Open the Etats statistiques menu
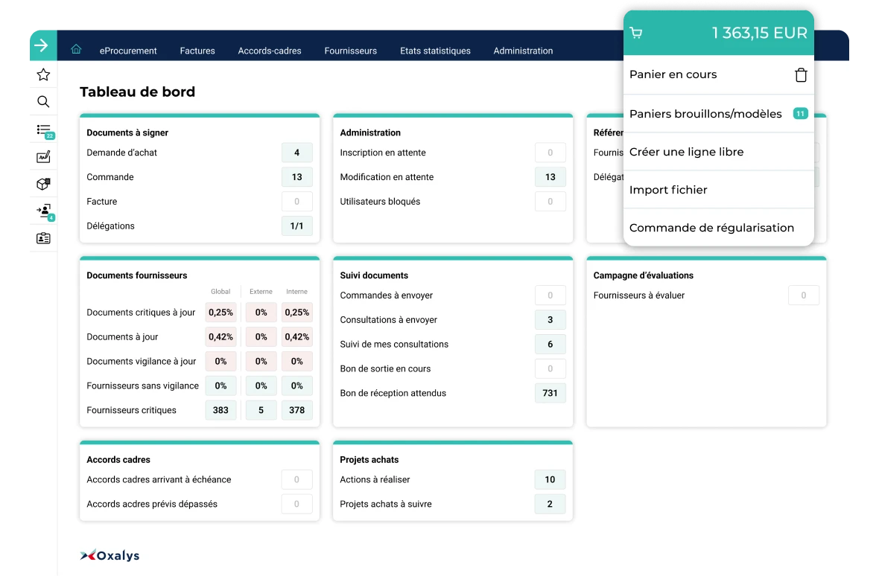 point(435,51)
